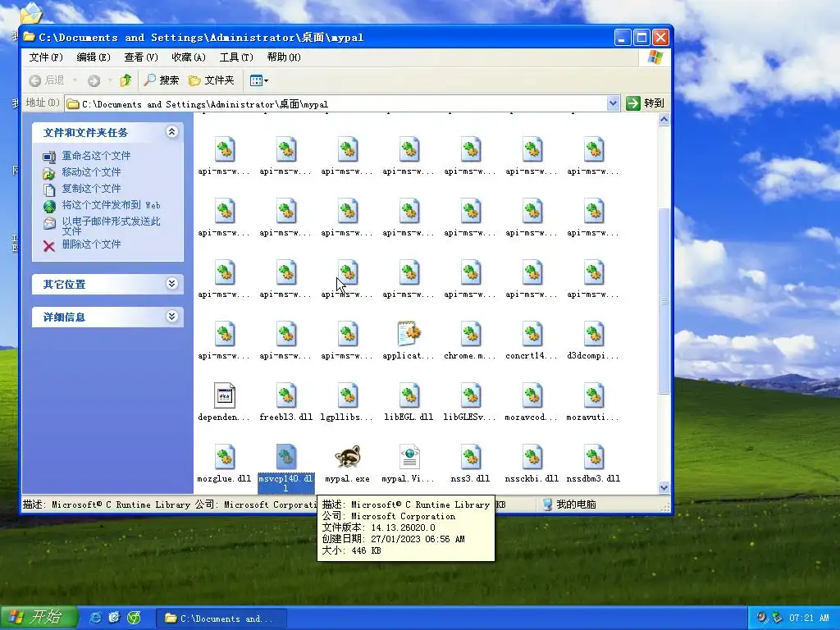Click the Back (后退) button
The height and width of the screenshot is (630, 840).
[47, 80]
